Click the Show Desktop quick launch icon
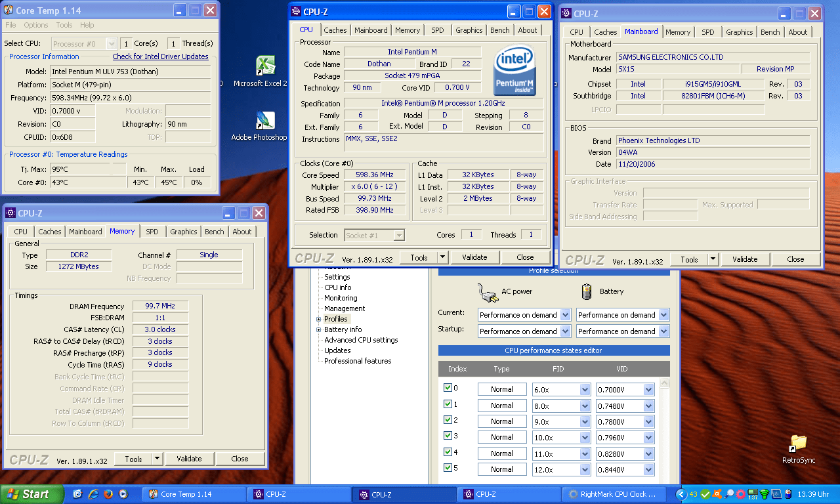The width and height of the screenshot is (840, 504). [x=78, y=494]
